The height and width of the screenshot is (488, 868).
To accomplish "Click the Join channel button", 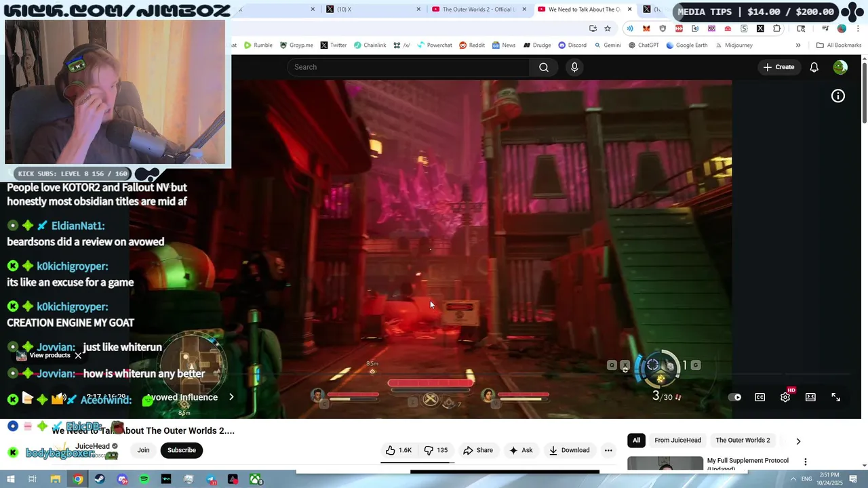I will tap(143, 450).
